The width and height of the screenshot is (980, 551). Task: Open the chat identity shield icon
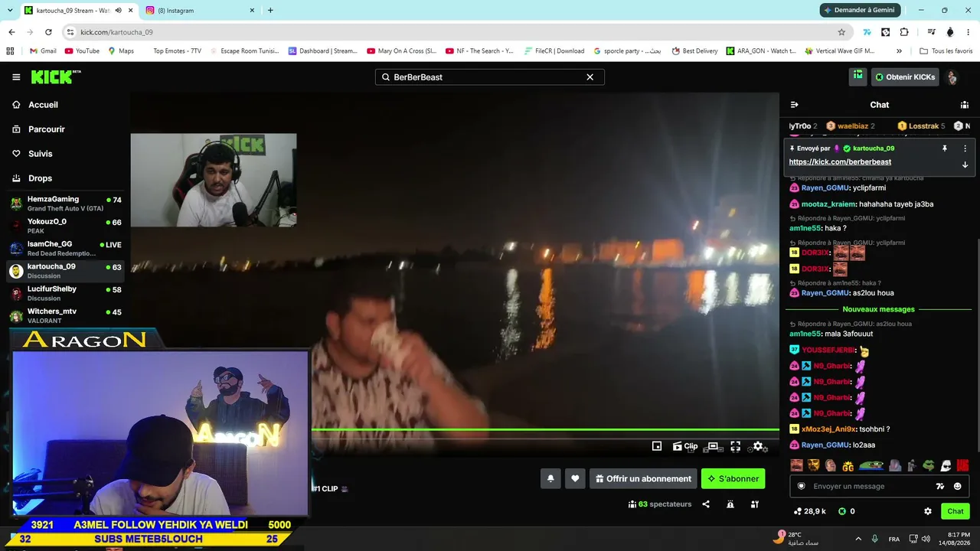[802, 486]
